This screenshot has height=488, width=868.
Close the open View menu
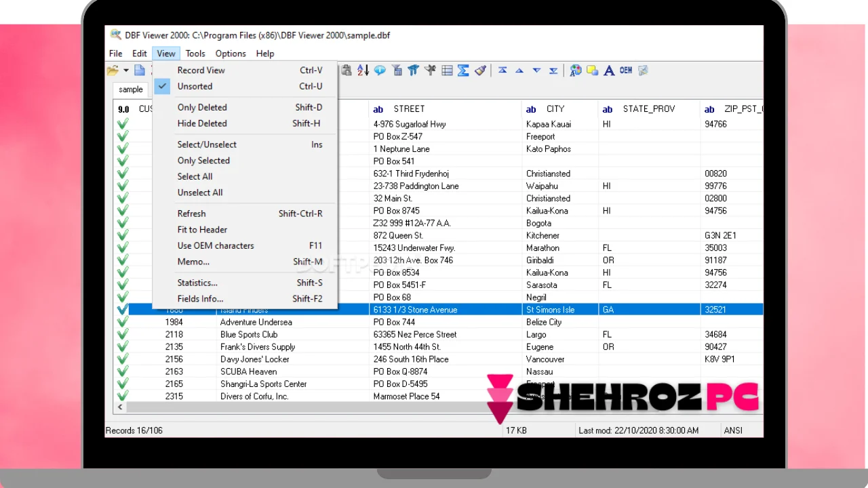[166, 54]
